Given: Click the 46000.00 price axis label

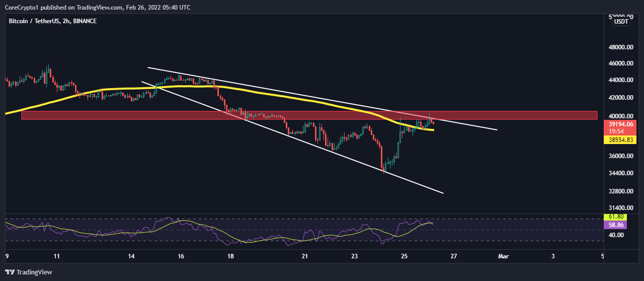Looking at the screenshot, I should 621,63.
